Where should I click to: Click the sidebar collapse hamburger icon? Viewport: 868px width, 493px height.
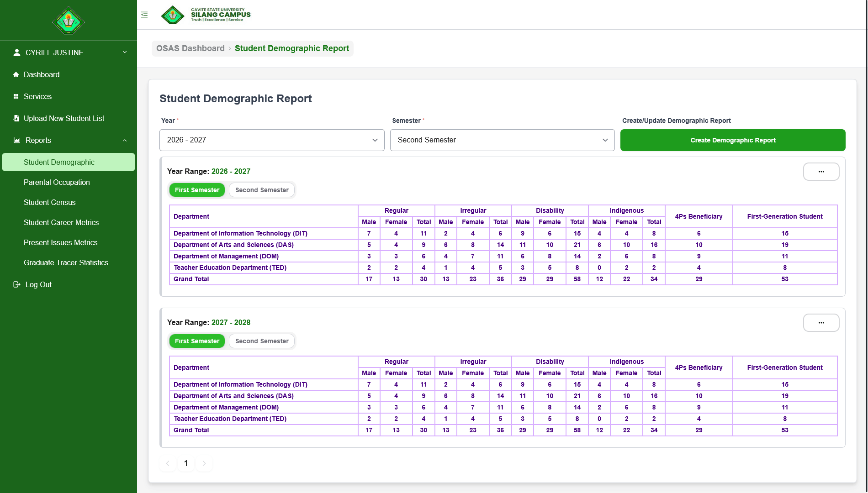click(144, 15)
